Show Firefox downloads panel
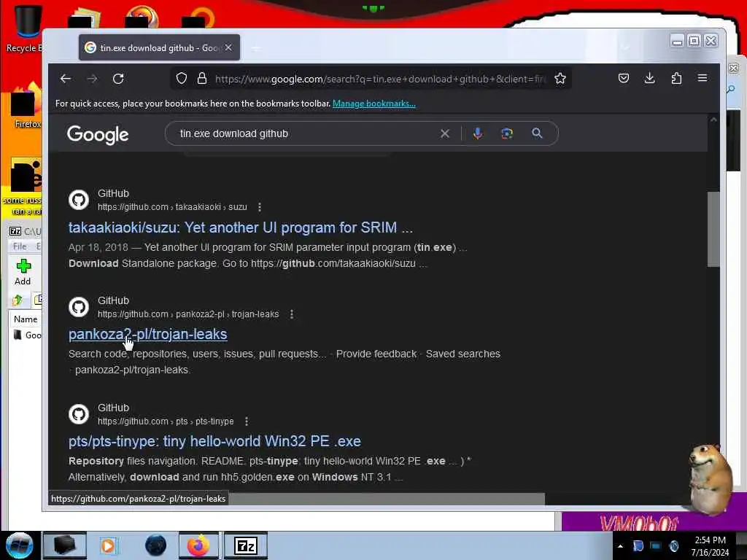The height and width of the screenshot is (560, 747). click(650, 78)
